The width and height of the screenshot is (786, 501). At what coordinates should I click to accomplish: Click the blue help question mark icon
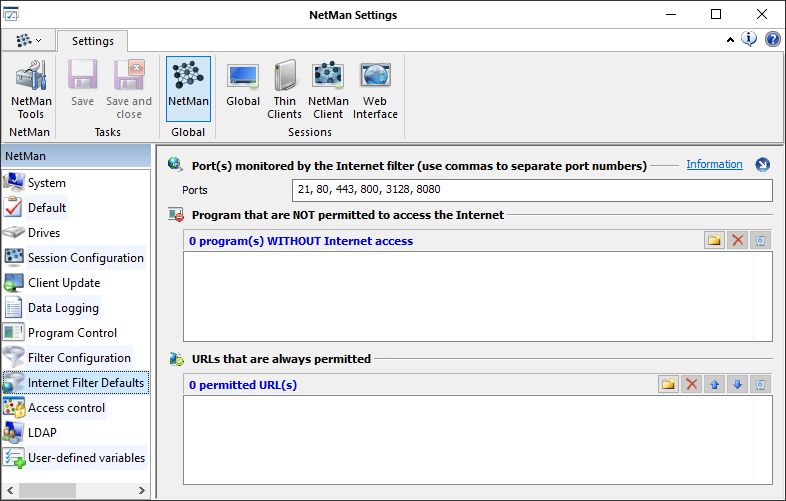(x=773, y=40)
